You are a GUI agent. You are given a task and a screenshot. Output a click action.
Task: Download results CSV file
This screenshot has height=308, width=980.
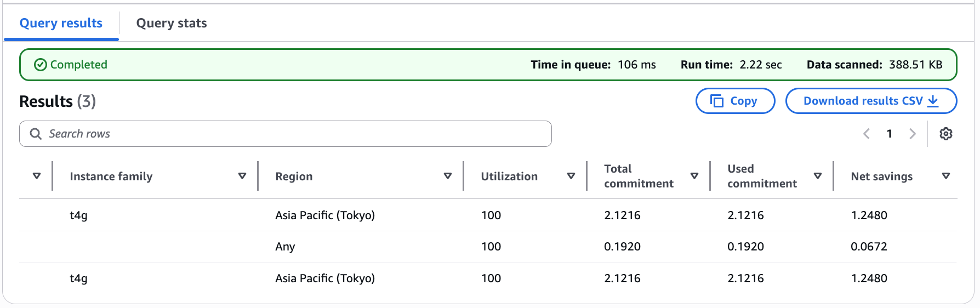coord(871,101)
